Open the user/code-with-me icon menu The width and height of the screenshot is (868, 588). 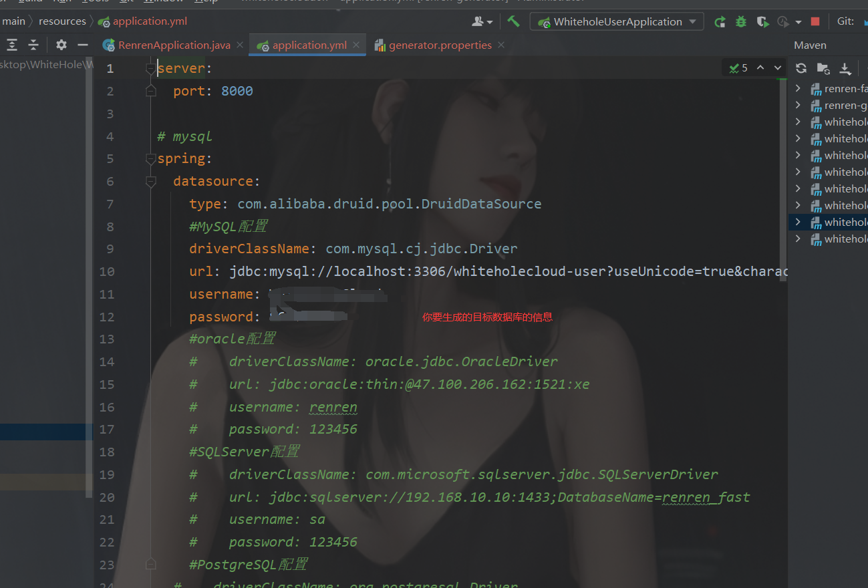(482, 21)
